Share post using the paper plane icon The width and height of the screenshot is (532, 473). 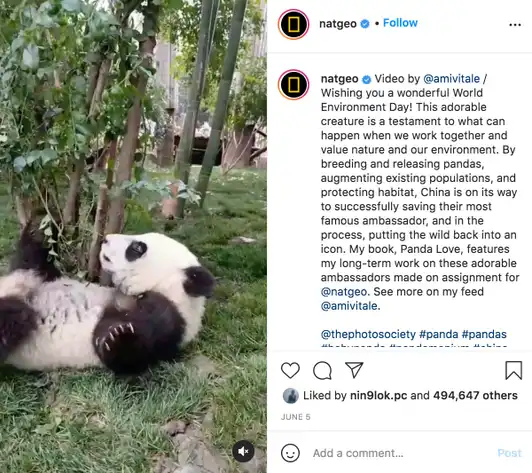(354, 370)
